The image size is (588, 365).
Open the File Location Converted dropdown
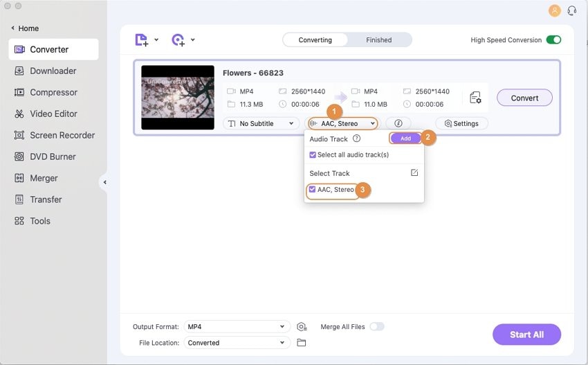[237, 342]
